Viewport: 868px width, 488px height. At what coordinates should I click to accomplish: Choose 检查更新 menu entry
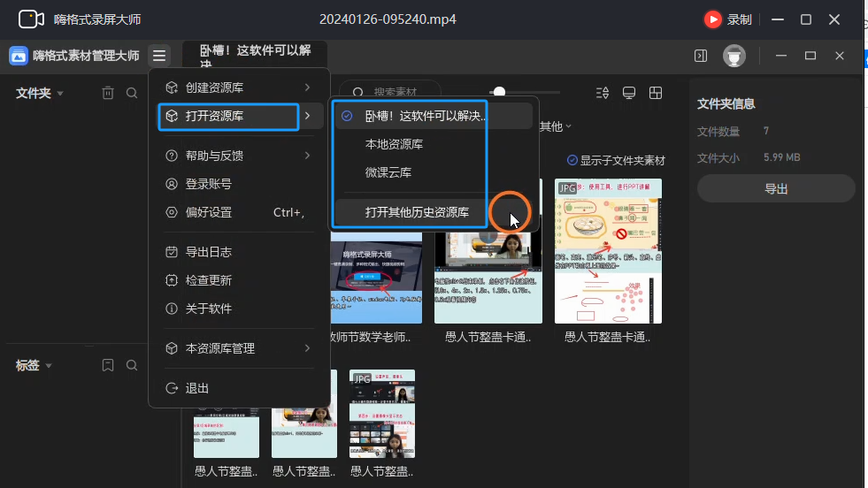point(239,280)
